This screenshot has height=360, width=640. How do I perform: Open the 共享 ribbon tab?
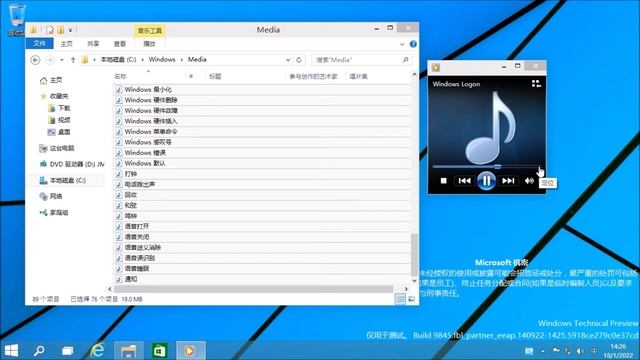tap(93, 43)
